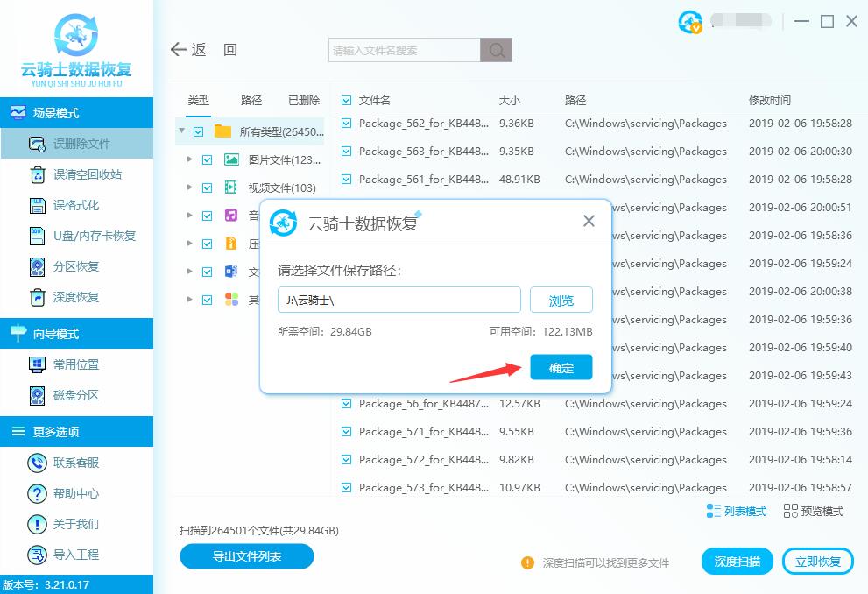Select the compressed archive type icon
Screen dimensions: 868x594
point(231,243)
